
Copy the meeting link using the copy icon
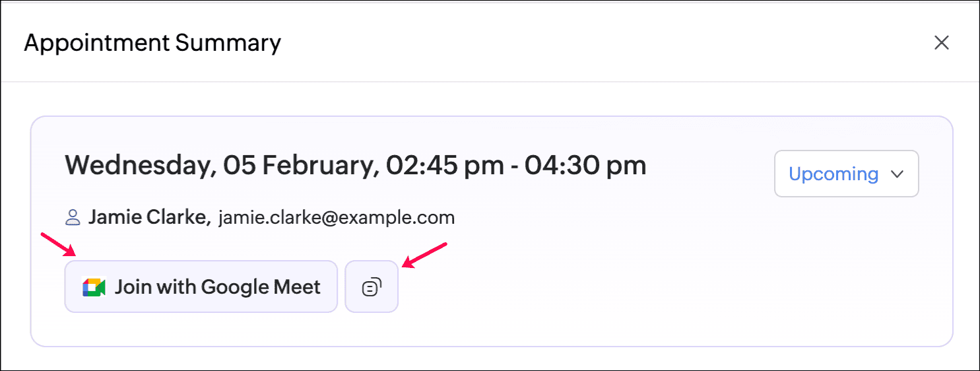click(x=372, y=287)
